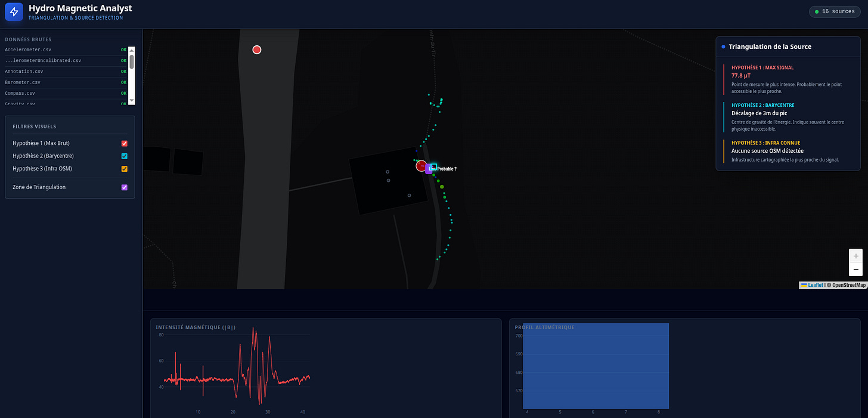Viewport: 868px width, 418px height.
Task: Click the Hypothèse 1 : Max Signal card
Action: [x=789, y=79]
